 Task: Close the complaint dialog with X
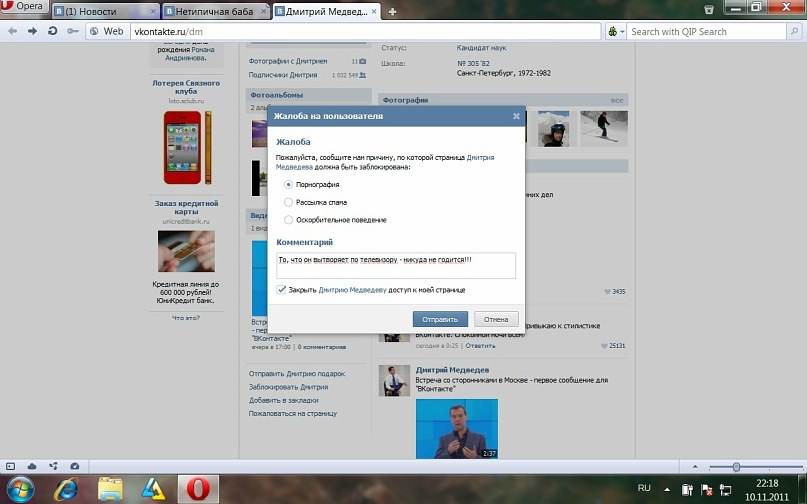tap(516, 116)
